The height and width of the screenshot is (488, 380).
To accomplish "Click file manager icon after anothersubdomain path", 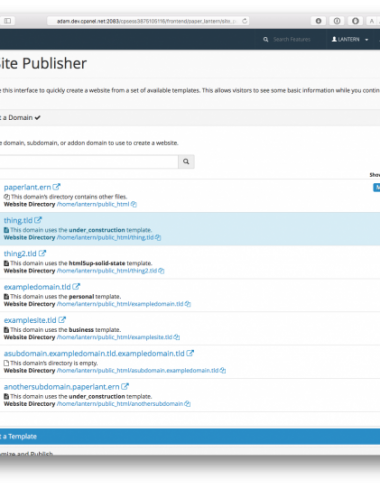I will click(x=188, y=404).
